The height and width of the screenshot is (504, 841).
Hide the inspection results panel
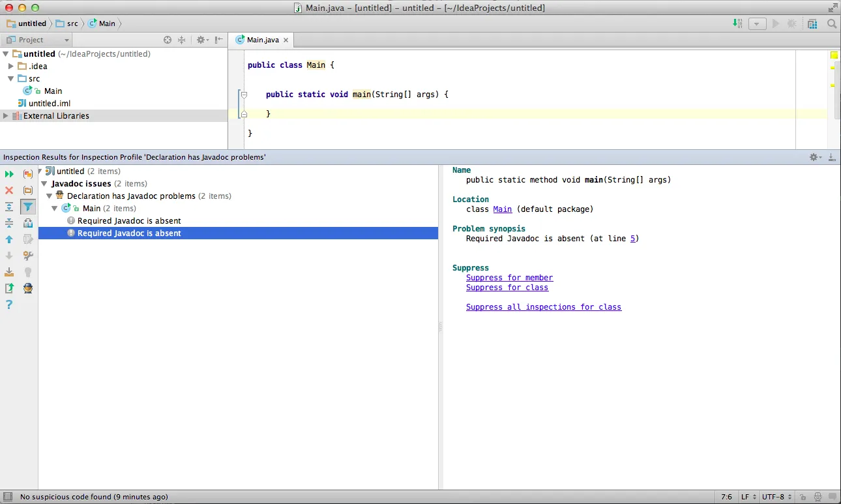[832, 157]
